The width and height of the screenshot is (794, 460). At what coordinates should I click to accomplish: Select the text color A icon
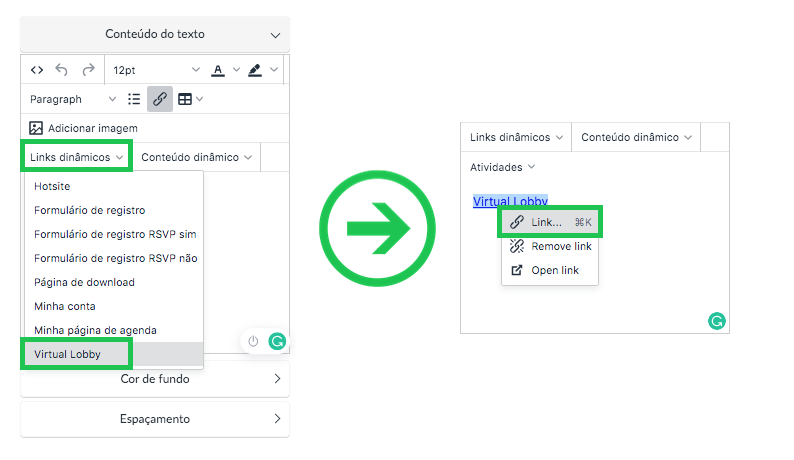pos(218,70)
